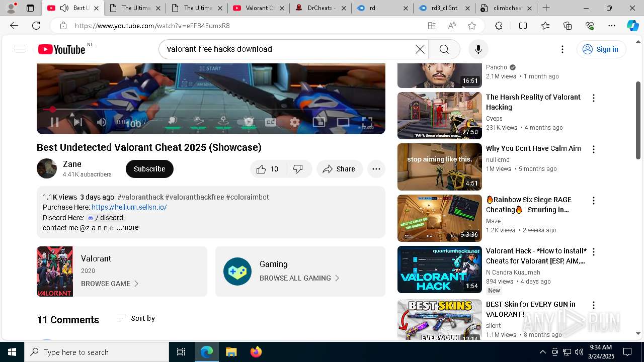Image resolution: width=644 pixels, height=362 pixels.
Task: Dislike the video with thumbs down
Action: point(298,169)
